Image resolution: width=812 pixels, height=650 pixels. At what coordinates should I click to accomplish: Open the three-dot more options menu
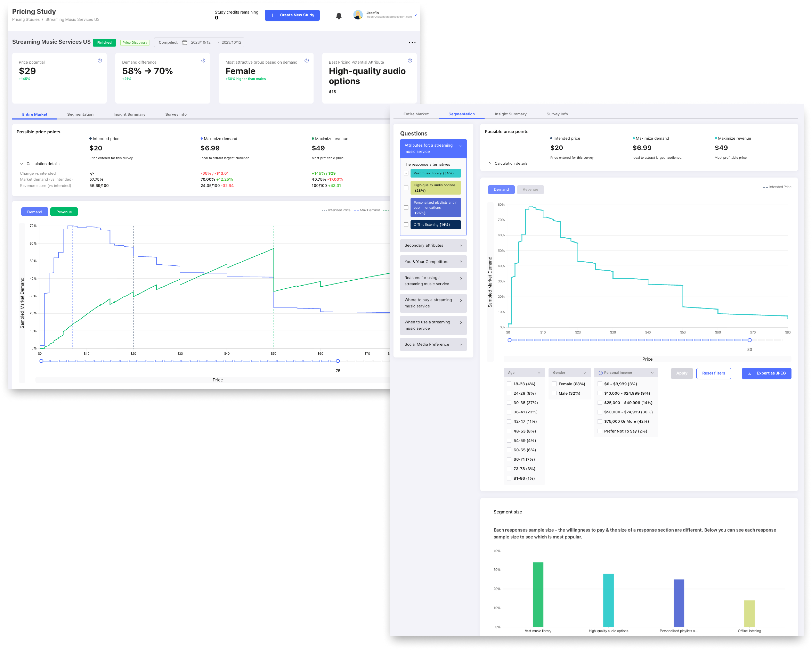tap(412, 43)
